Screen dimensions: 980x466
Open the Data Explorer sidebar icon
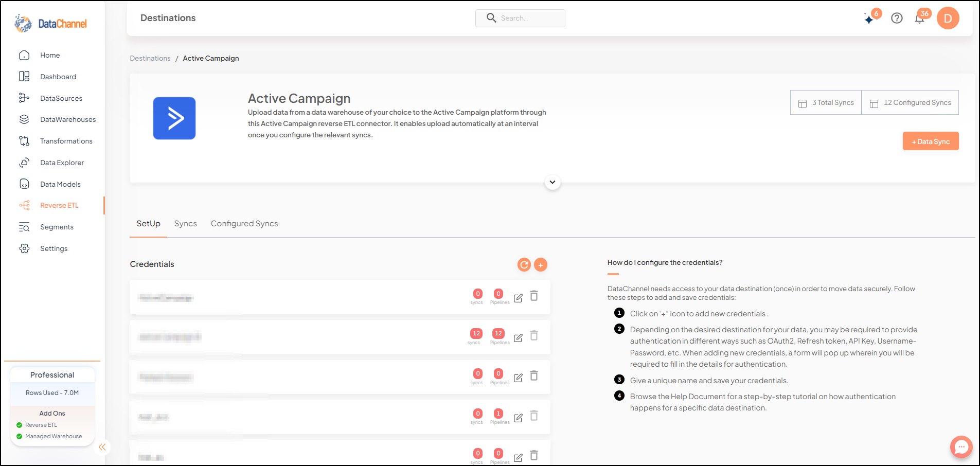(x=24, y=163)
